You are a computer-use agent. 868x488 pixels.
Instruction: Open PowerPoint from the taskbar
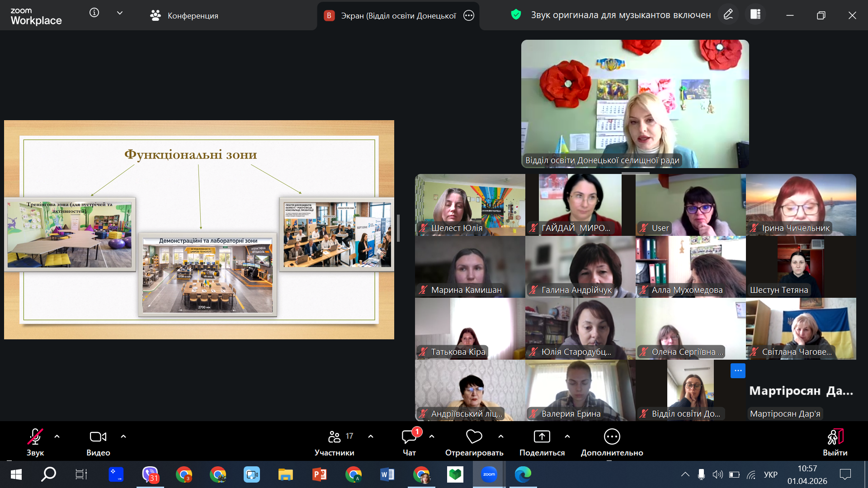320,474
